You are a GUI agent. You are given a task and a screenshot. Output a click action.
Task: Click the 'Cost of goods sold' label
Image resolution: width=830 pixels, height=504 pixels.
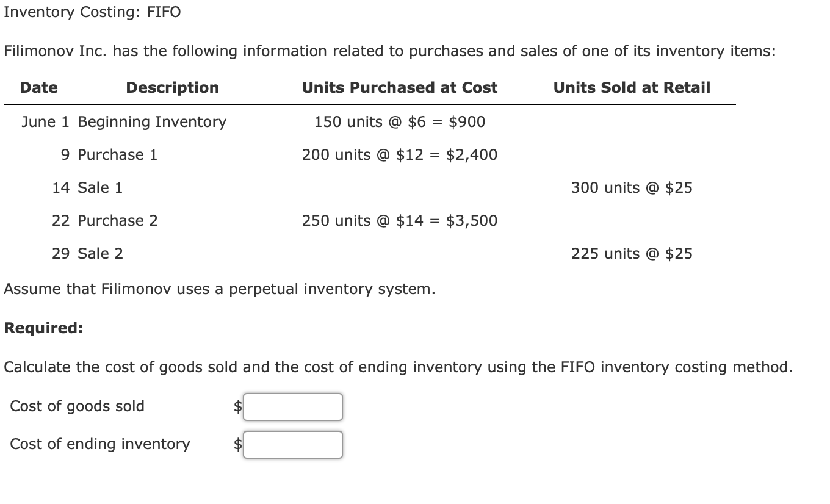(x=78, y=406)
